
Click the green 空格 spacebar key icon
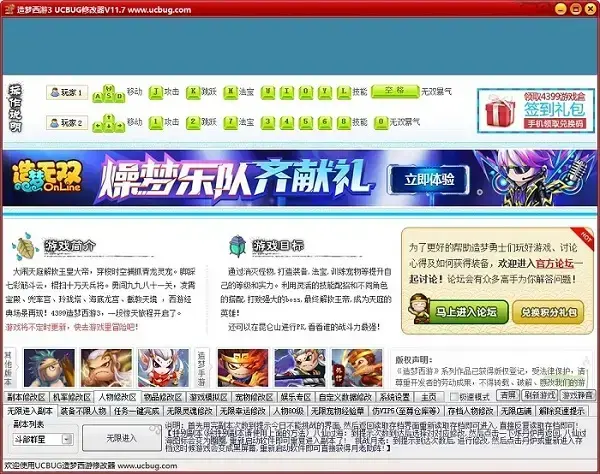(x=395, y=91)
